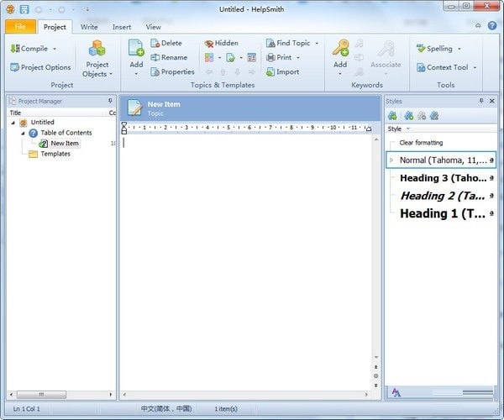Click the Print button
The height and width of the screenshot is (420, 504).
click(279, 57)
